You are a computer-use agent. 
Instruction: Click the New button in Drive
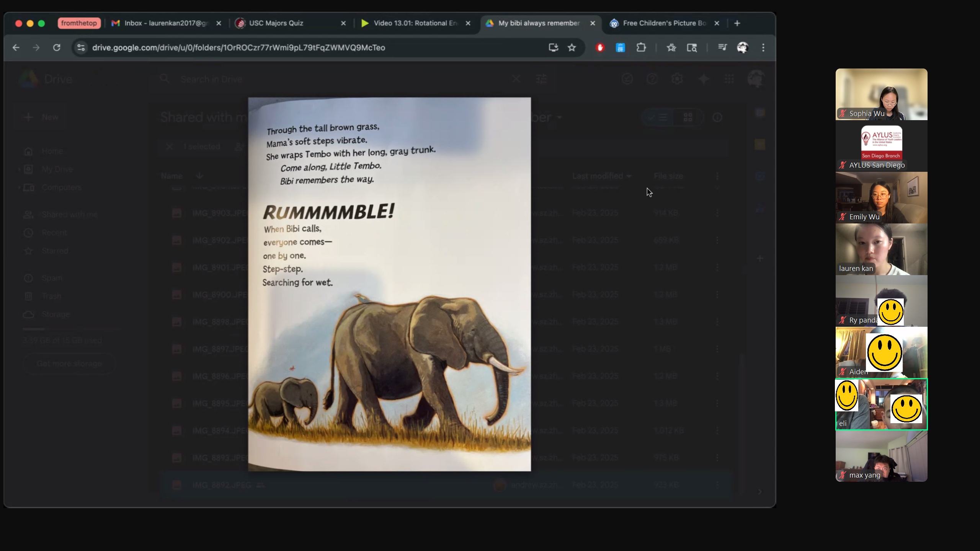[42, 117]
